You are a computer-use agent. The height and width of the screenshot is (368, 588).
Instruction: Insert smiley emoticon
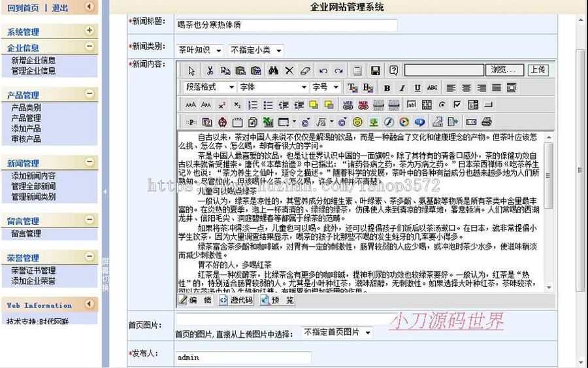pyautogui.click(x=357, y=122)
